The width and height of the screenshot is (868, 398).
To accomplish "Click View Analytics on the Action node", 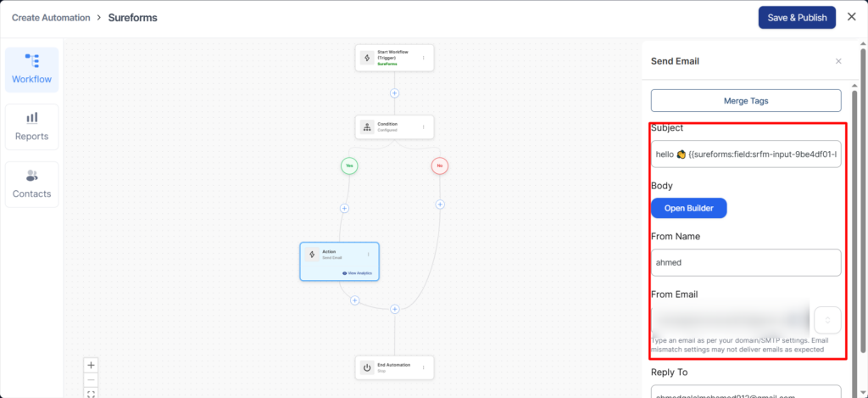I will tap(356, 273).
